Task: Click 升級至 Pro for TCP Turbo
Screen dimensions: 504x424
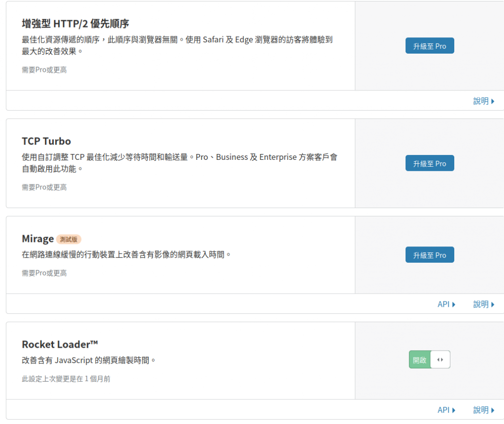Action: click(x=429, y=163)
